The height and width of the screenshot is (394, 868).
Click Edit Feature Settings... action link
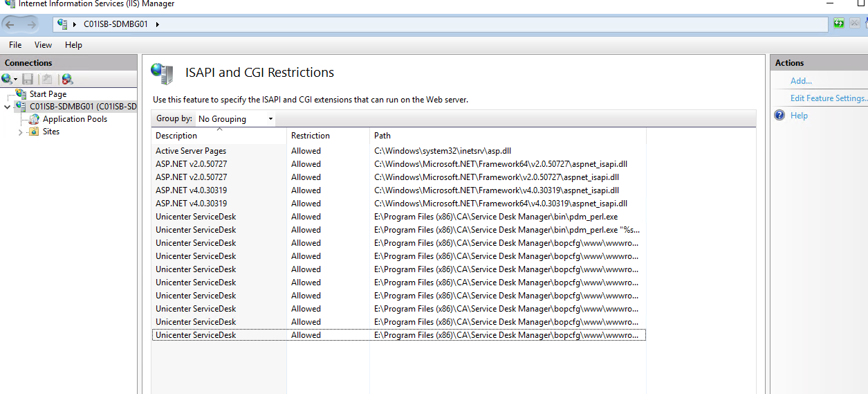click(x=829, y=98)
